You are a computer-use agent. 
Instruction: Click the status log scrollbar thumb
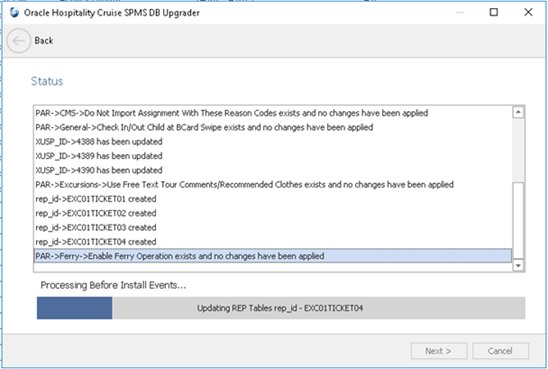pyautogui.click(x=518, y=220)
